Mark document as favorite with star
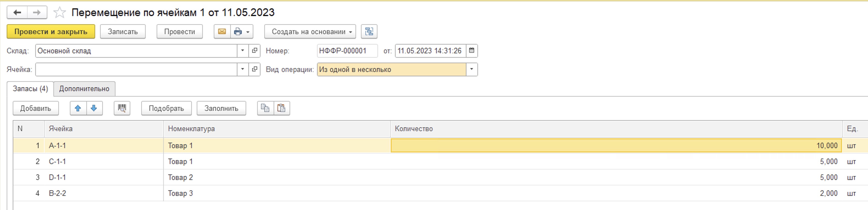868x210 pixels. click(60, 12)
